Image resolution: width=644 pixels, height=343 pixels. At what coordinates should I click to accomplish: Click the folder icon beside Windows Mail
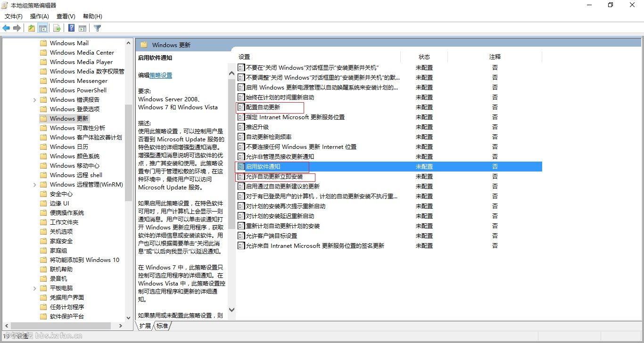43,43
